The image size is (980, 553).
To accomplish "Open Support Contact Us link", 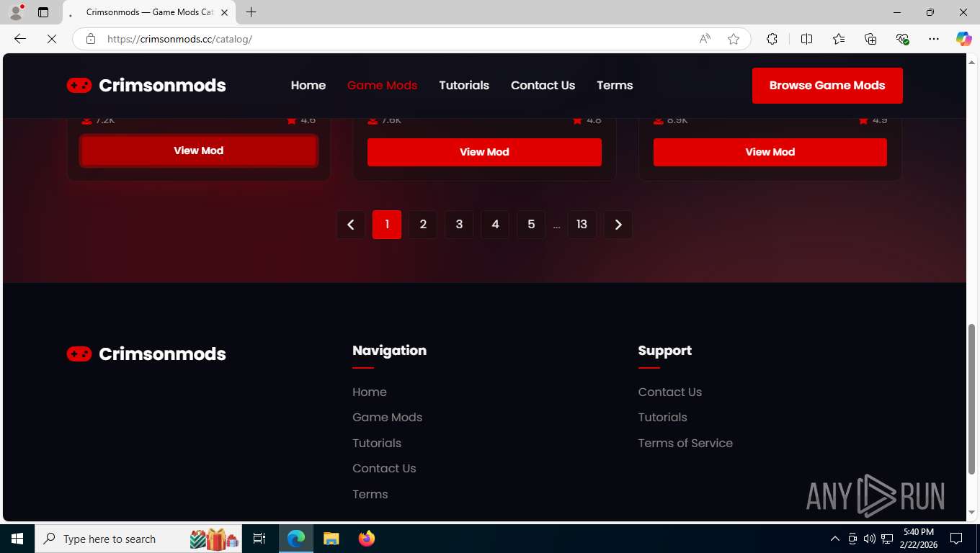I will pyautogui.click(x=669, y=392).
